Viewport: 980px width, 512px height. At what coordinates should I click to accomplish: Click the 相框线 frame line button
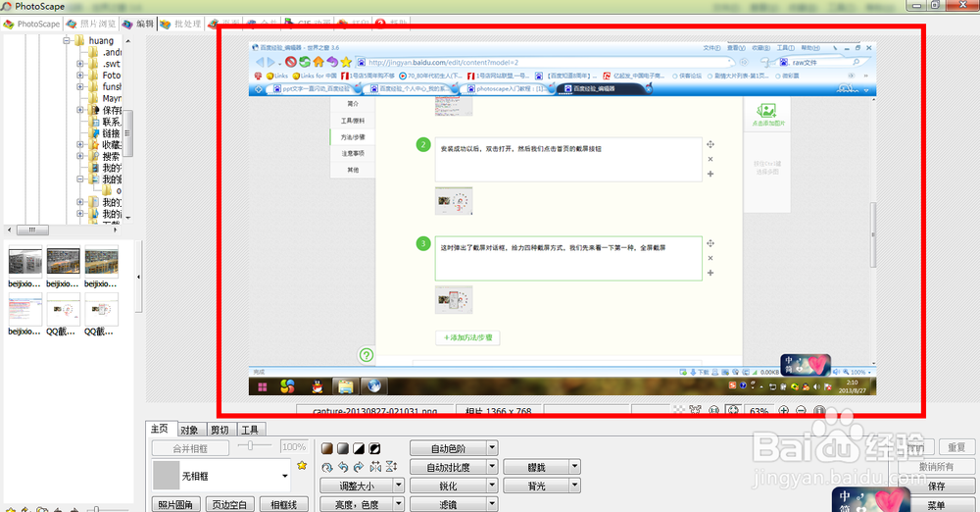click(283, 504)
